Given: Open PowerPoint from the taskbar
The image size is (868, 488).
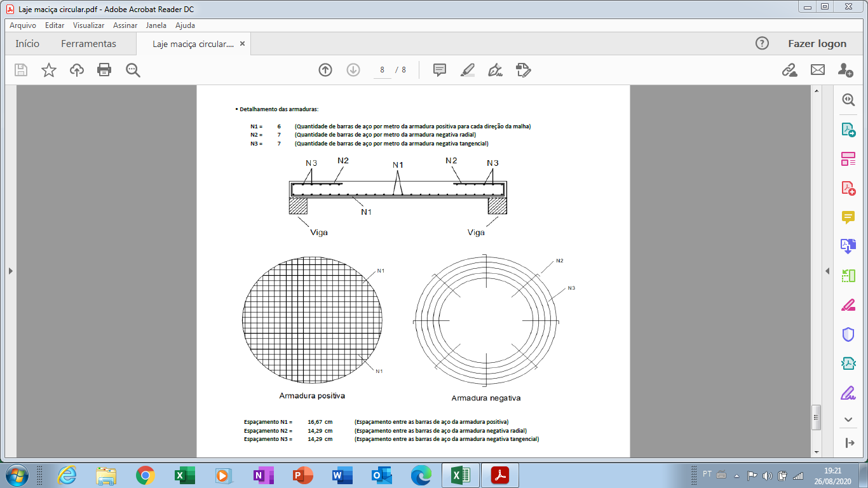Looking at the screenshot, I should coord(302,475).
